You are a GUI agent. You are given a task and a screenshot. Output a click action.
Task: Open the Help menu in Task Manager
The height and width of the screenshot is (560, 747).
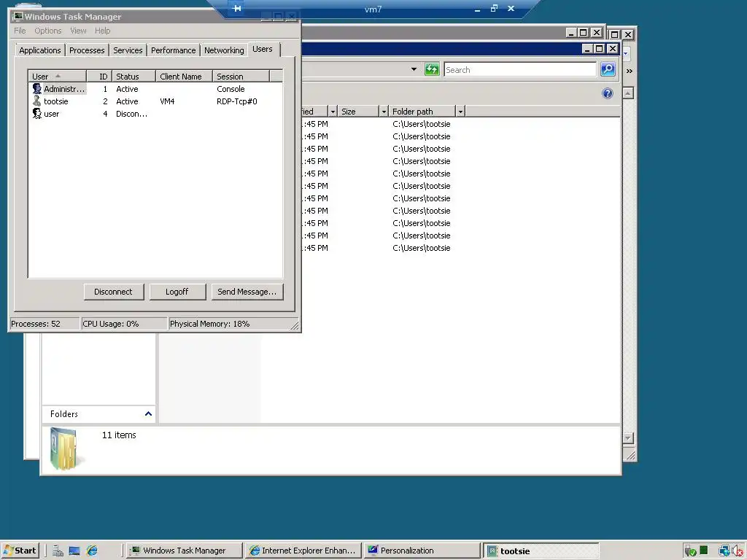coord(102,31)
